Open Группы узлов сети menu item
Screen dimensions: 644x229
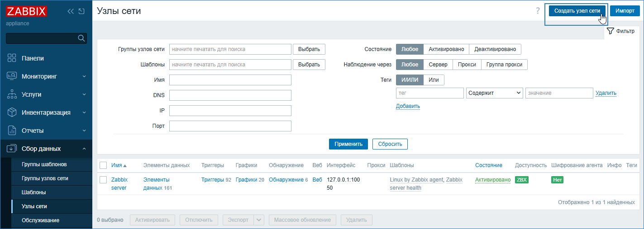pos(45,178)
